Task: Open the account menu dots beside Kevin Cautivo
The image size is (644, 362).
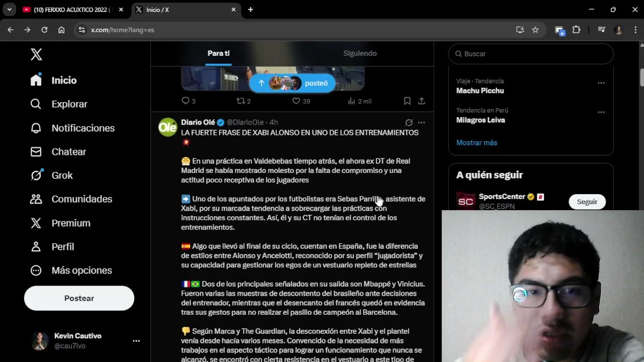Action: pyautogui.click(x=136, y=341)
